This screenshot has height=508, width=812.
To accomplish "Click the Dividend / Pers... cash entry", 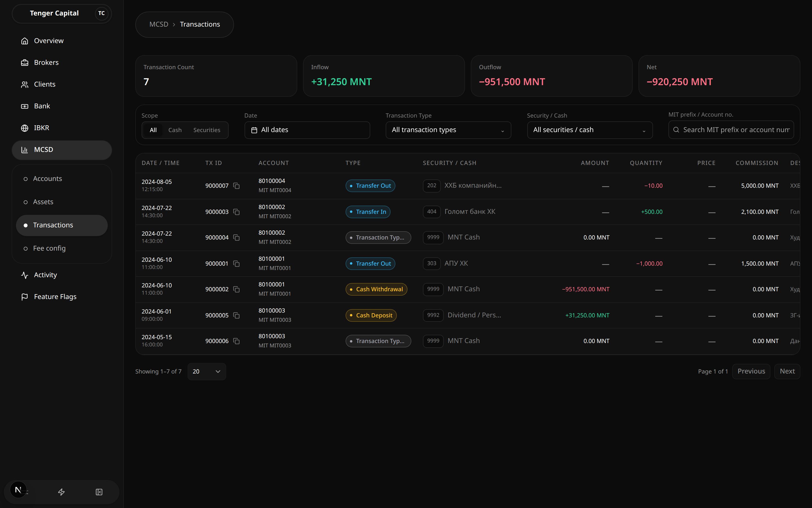I will point(474,315).
